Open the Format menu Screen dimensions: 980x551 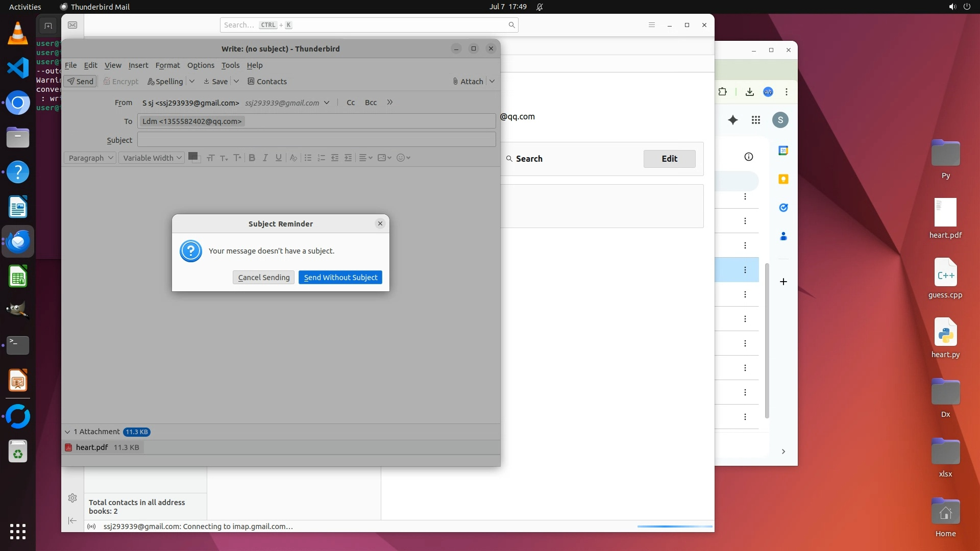[167, 65]
